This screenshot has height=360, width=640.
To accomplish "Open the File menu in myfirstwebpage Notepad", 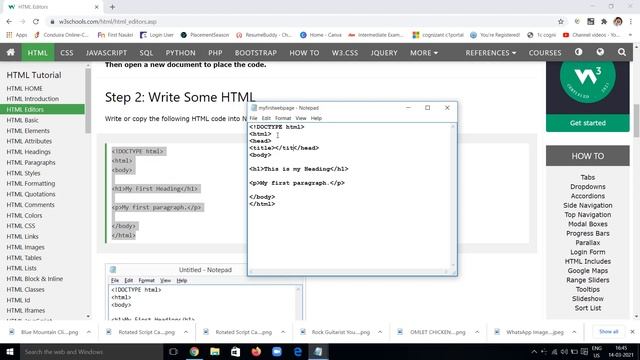I will point(253,118).
